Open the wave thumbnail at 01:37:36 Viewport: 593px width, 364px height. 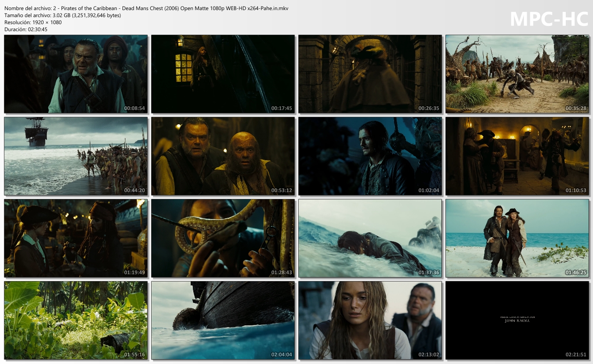pyautogui.click(x=370, y=238)
